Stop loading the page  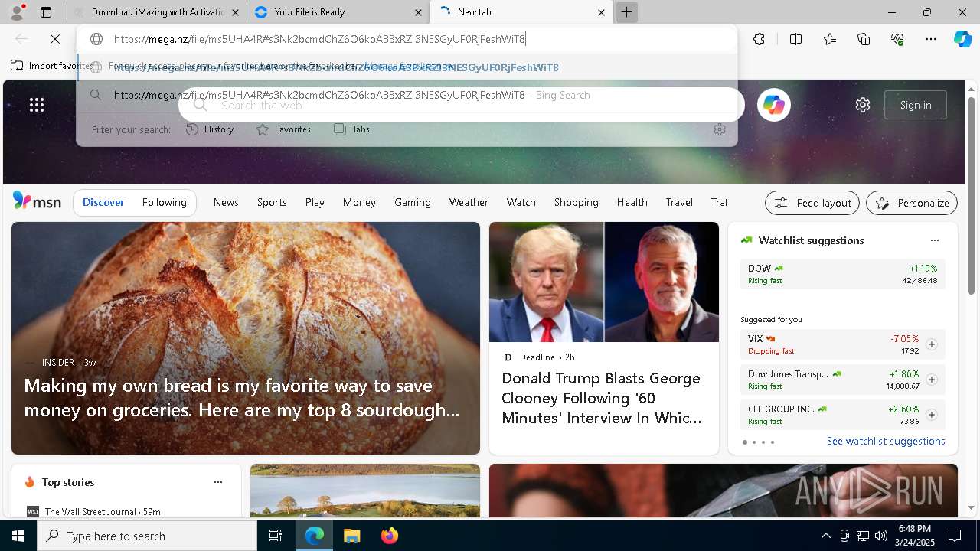click(55, 39)
